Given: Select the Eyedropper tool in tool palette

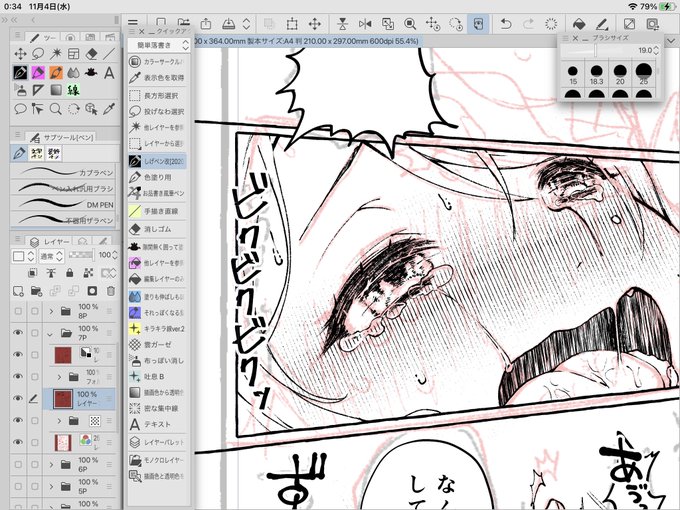Looking at the screenshot, I should pos(109,108).
